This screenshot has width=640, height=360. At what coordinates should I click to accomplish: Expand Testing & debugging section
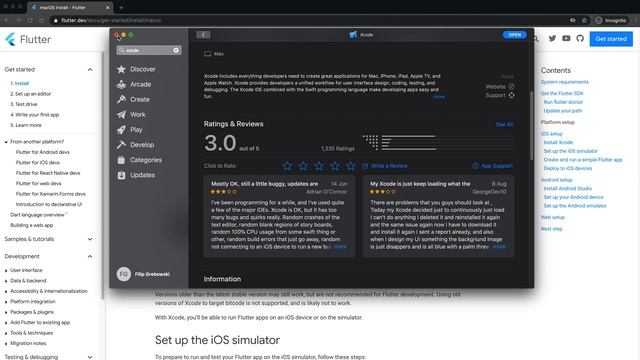tap(90, 357)
